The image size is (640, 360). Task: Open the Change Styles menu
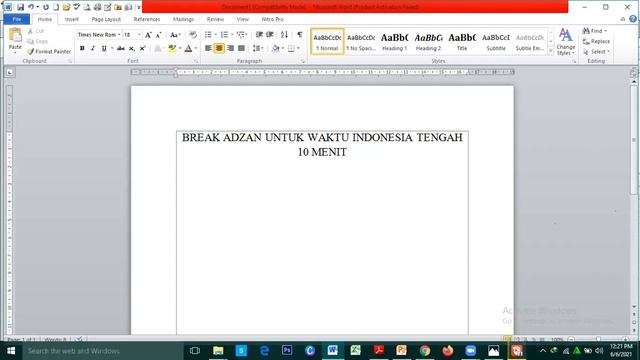click(x=566, y=42)
